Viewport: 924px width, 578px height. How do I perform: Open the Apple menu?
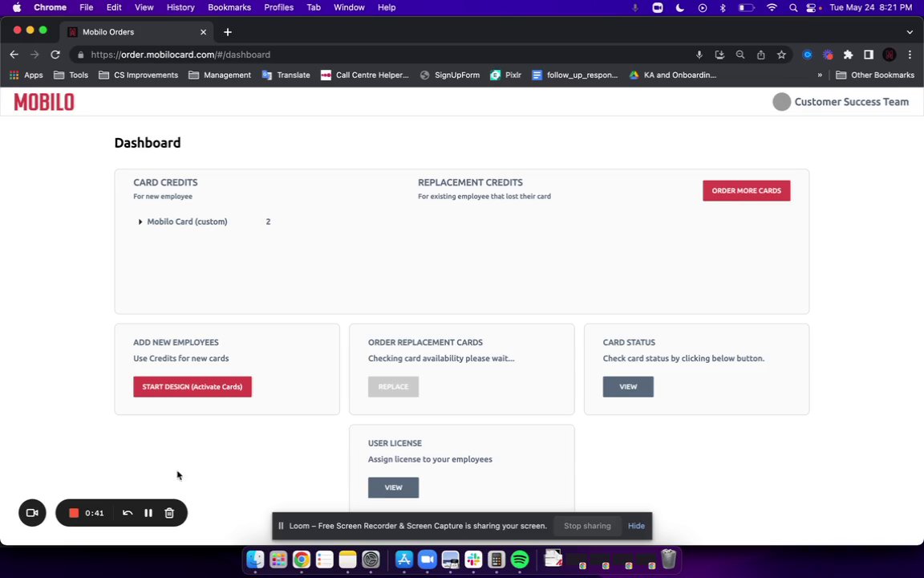17,8
